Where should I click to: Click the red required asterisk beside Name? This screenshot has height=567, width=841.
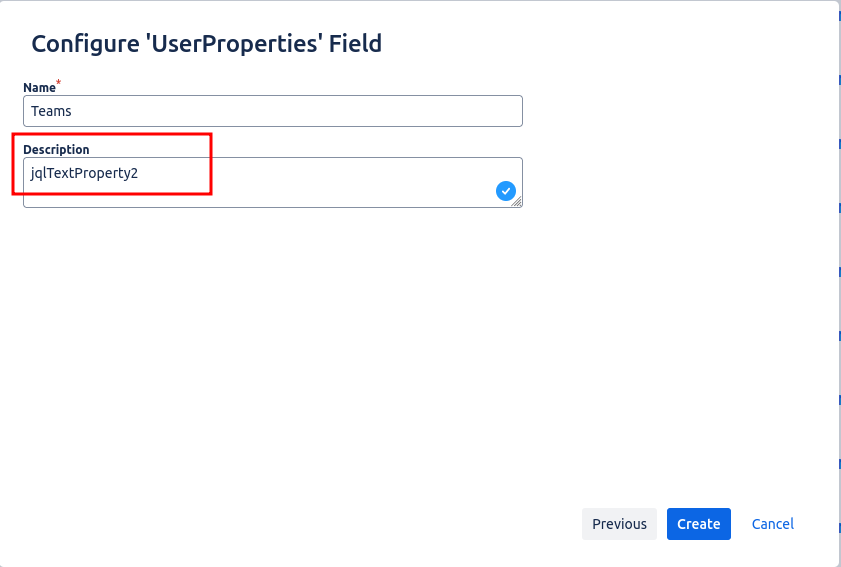click(x=59, y=83)
